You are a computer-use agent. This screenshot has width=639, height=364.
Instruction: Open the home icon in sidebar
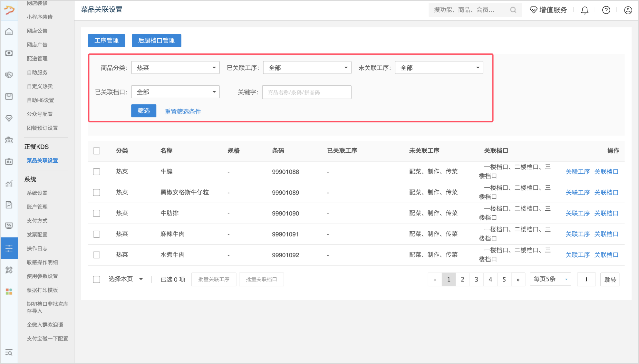point(9,32)
